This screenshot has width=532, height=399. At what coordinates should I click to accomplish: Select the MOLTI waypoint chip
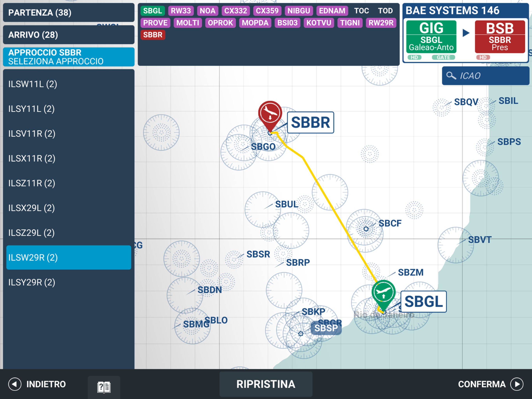188,23
